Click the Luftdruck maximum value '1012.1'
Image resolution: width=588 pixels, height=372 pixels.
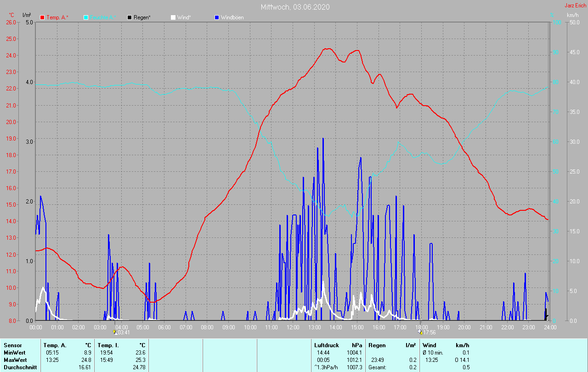click(x=355, y=360)
